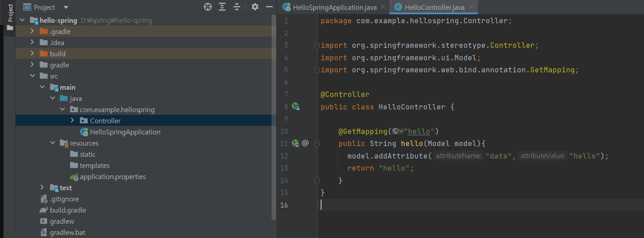The image size is (644, 238).
Task: Click the .gitignore file icon
Action: pos(43,199)
